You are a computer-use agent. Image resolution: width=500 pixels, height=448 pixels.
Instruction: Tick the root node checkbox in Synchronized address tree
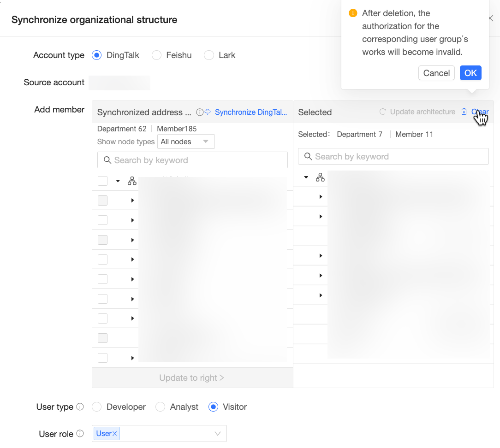click(x=103, y=181)
